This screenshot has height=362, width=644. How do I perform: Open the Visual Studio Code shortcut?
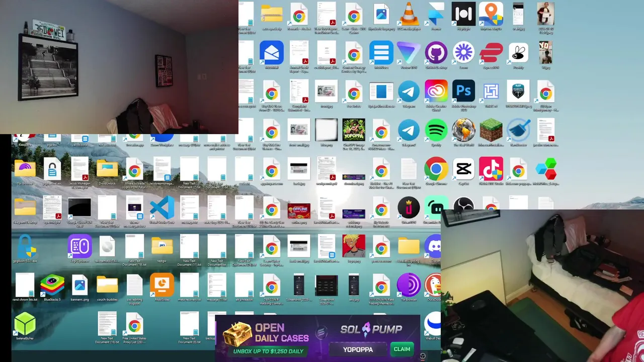tap(162, 208)
